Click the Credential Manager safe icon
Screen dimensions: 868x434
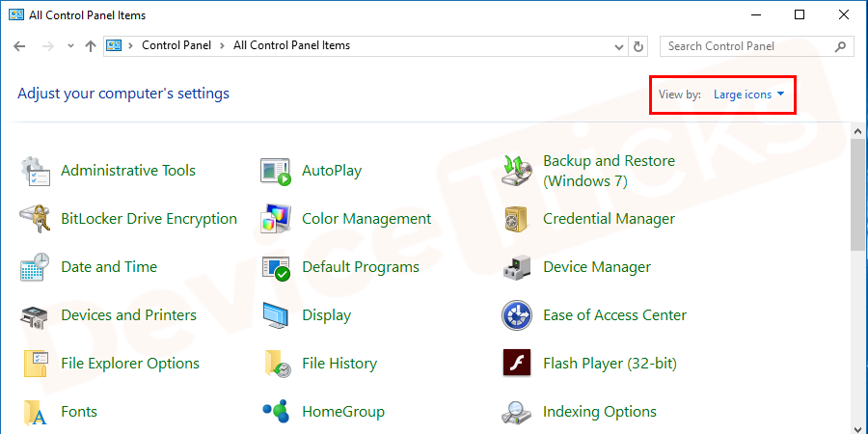517,219
